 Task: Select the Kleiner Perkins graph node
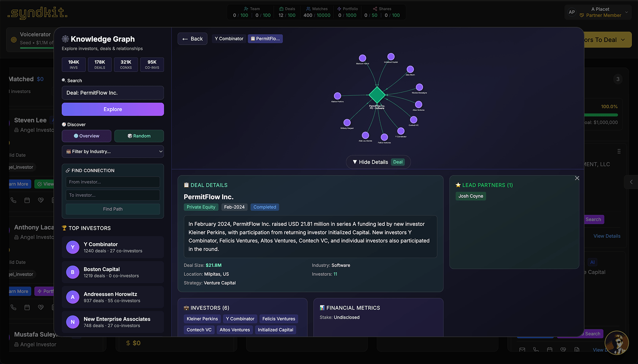click(338, 96)
